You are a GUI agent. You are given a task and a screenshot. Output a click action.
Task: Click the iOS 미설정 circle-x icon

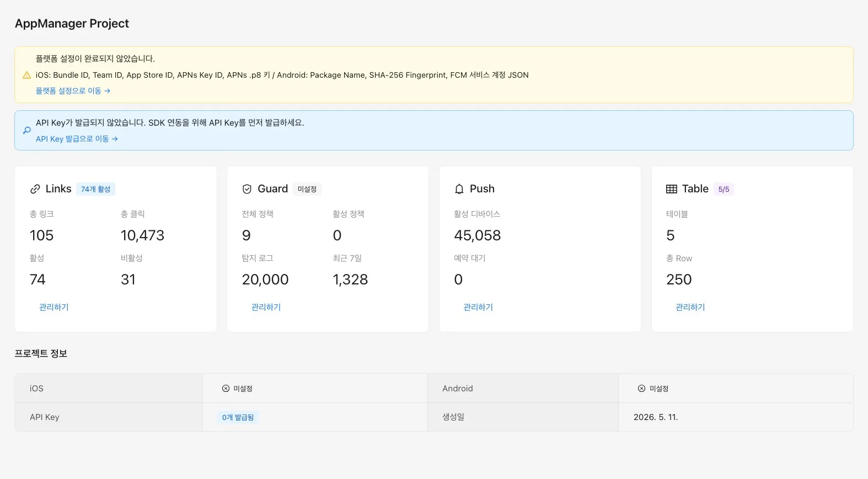pyautogui.click(x=226, y=389)
